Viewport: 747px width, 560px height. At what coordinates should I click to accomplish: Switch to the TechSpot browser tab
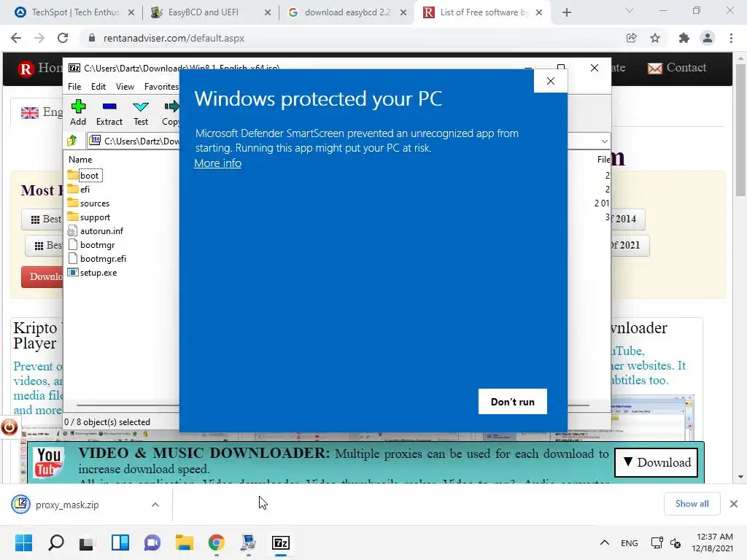75,12
